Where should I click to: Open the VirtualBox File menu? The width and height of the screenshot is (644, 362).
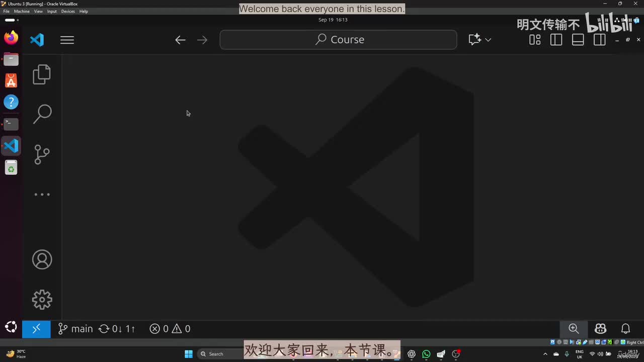click(7, 11)
